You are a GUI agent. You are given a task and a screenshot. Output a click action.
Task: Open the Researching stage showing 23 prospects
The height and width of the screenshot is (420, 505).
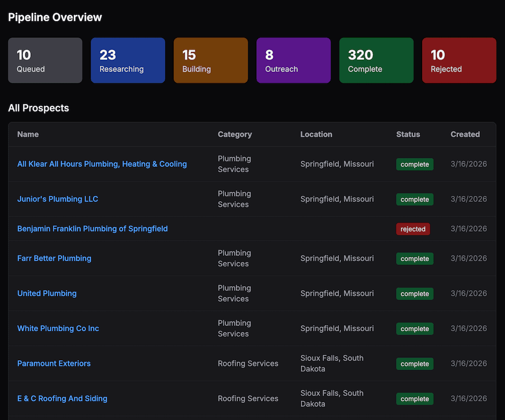128,60
